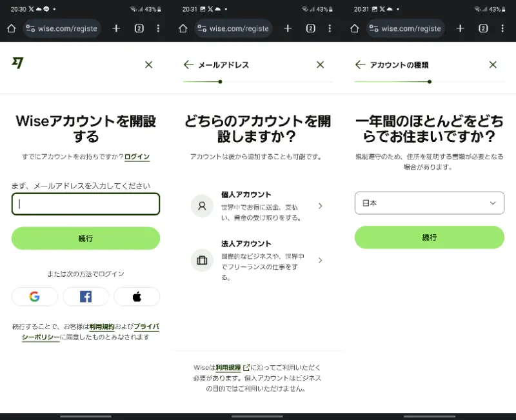Screen dimensions: 516x420
Task: Tap wise.com/registe address bar in middle phone
Action: point(233,28)
